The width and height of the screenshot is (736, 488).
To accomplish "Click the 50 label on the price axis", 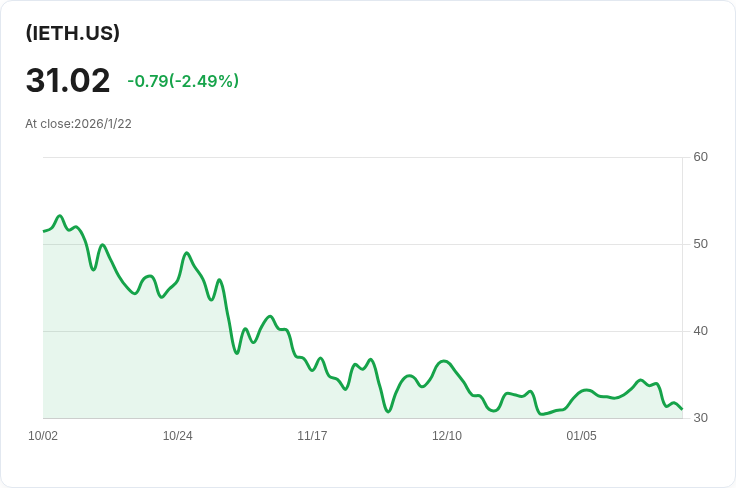I will [x=700, y=244].
